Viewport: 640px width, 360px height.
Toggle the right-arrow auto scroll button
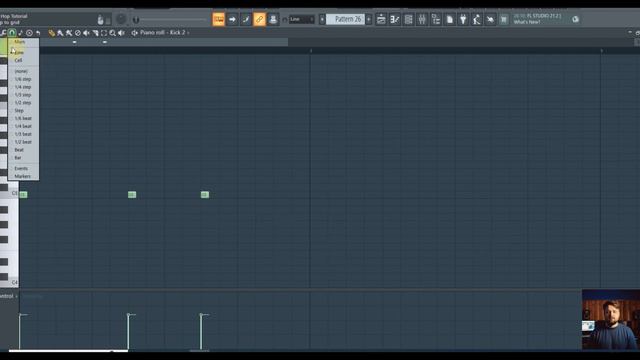click(x=232, y=19)
